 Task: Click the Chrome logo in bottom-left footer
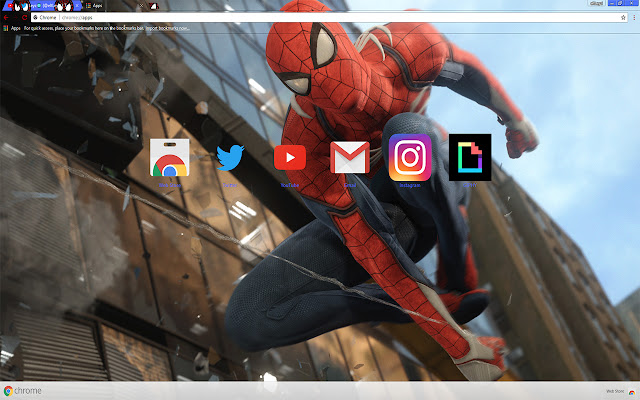pyautogui.click(x=22, y=391)
